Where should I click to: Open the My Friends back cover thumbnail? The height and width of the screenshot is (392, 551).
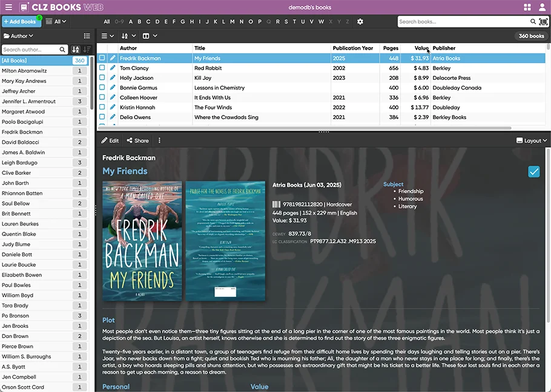225,241
